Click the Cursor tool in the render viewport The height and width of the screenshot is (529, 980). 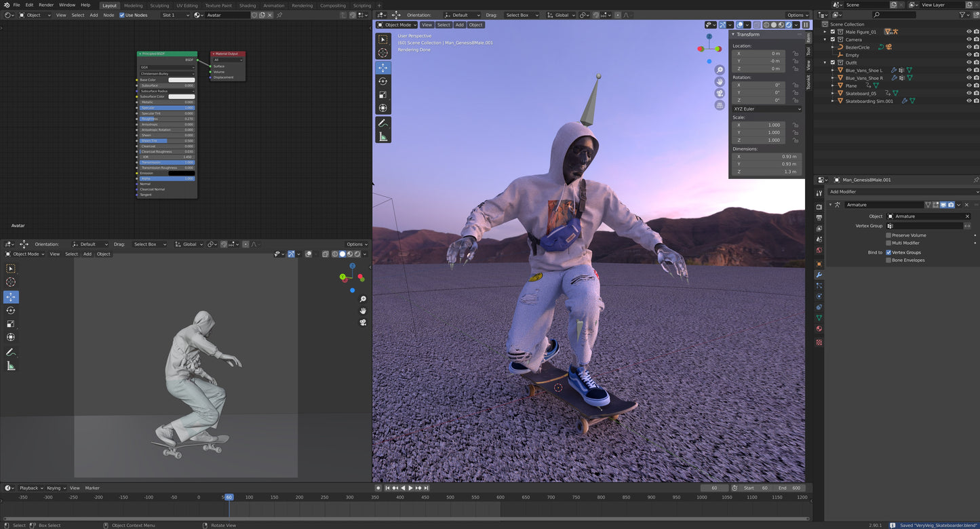383,53
